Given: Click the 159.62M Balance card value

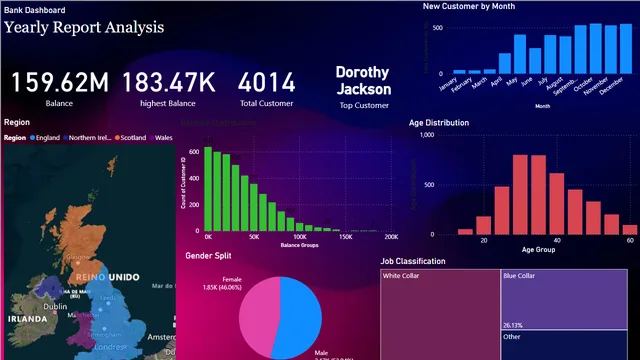Looking at the screenshot, I should 60,82.
